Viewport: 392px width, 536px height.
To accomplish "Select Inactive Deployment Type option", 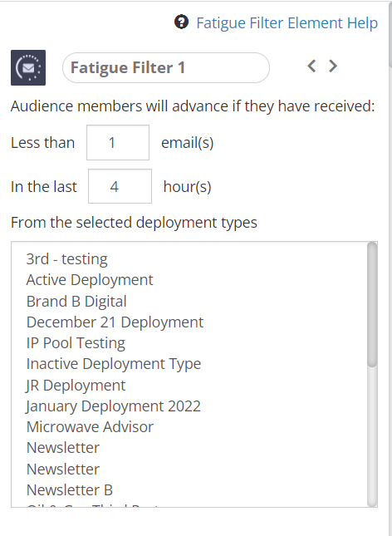I will pos(114,364).
